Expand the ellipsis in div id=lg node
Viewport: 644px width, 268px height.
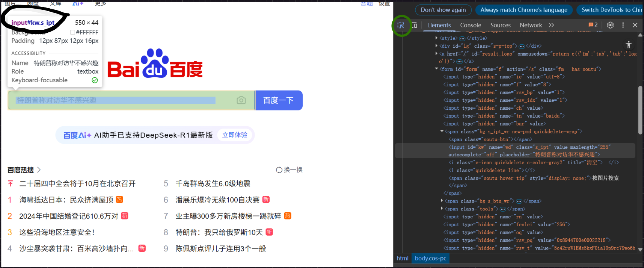click(x=522, y=46)
